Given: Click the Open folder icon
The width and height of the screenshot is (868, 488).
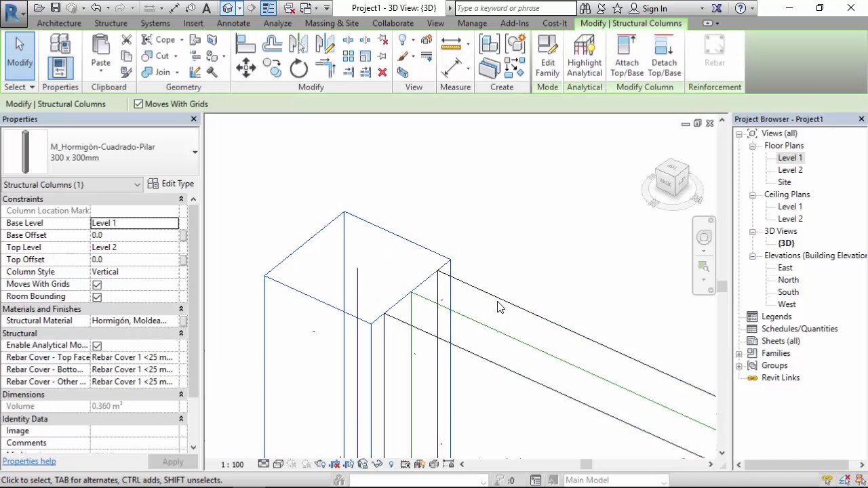Looking at the screenshot, I should pyautogui.click(x=39, y=8).
